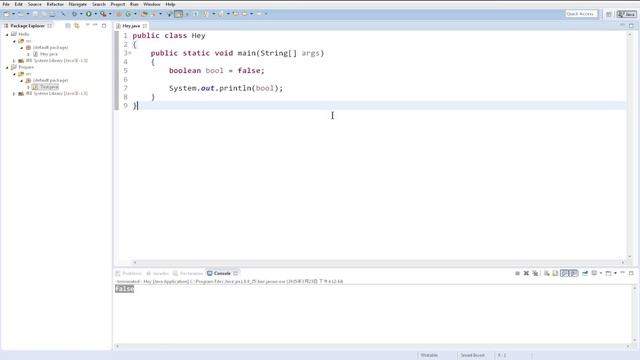The height and width of the screenshot is (360, 640).
Task: Collapse the second project node
Action: [7, 67]
